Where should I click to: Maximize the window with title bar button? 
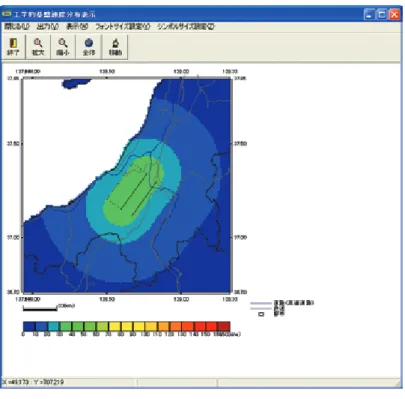381,14
